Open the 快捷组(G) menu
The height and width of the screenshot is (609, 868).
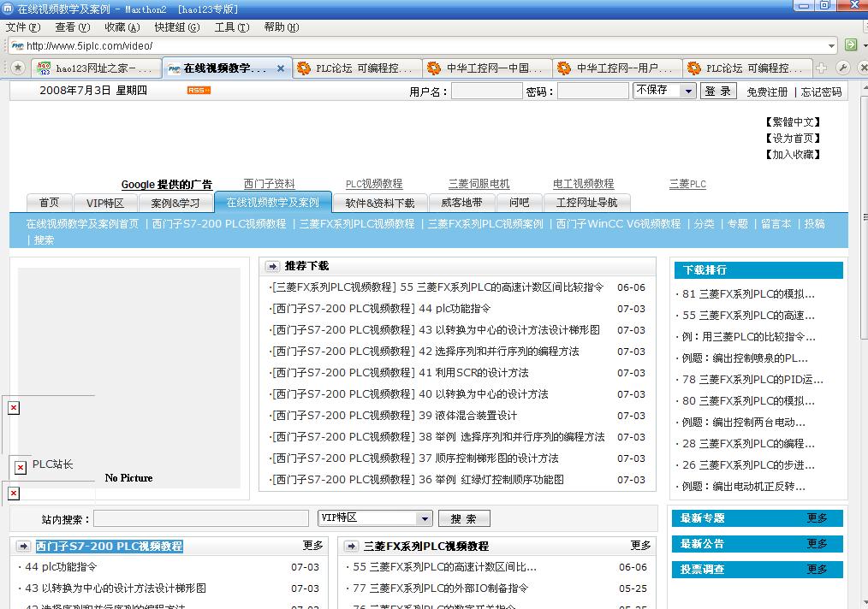point(177,27)
